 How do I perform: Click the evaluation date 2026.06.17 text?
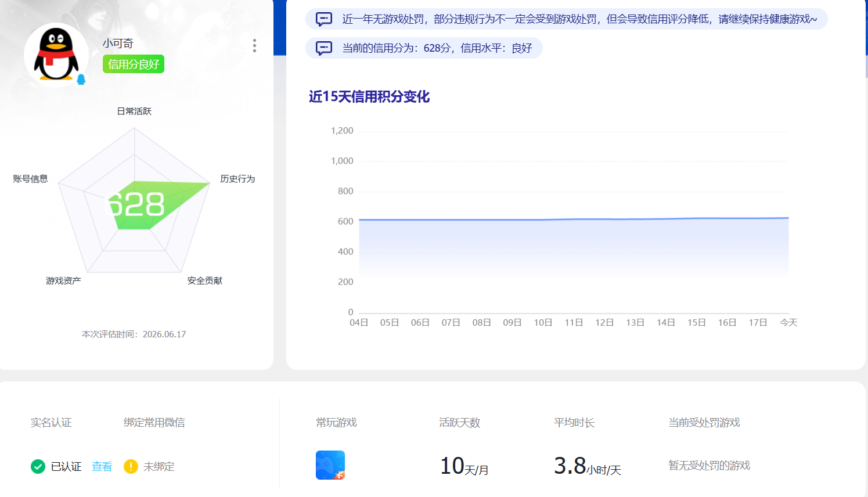164,334
